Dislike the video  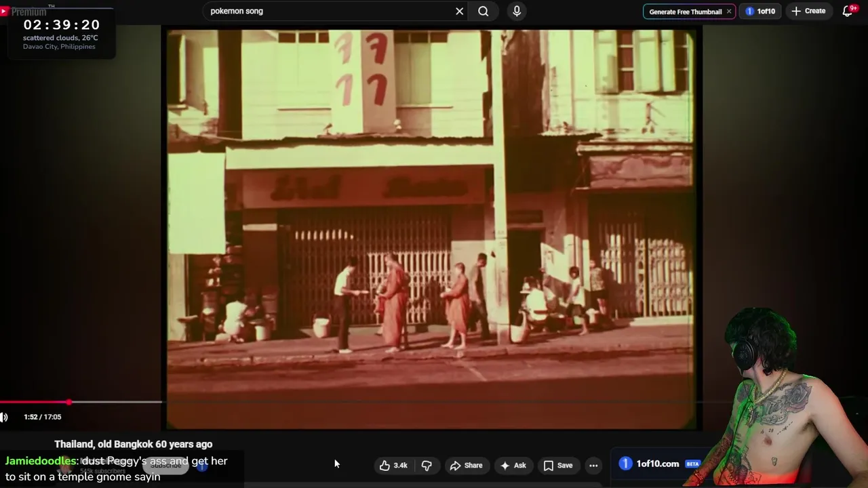[427, 465]
